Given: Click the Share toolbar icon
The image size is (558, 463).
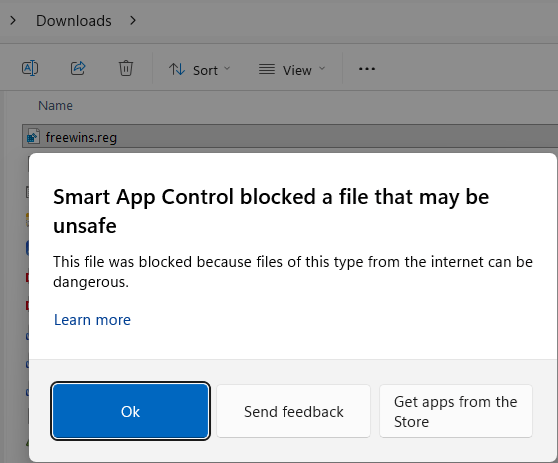Looking at the screenshot, I should [78, 68].
